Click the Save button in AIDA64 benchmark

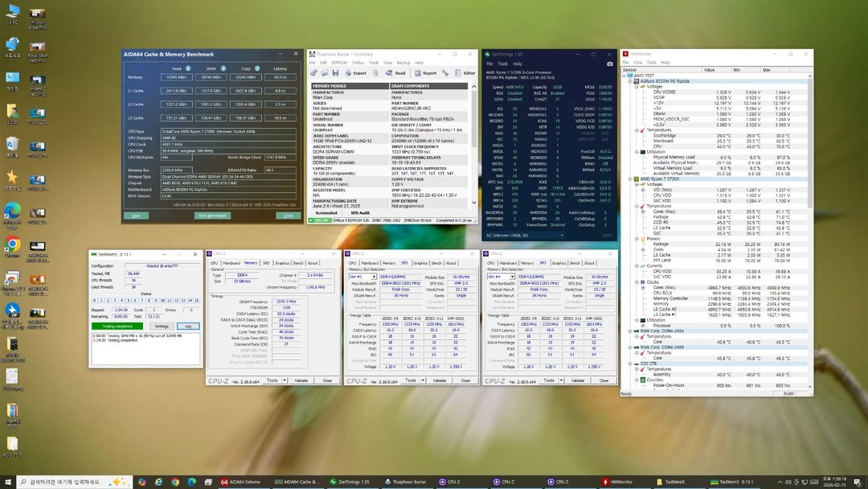[136, 216]
